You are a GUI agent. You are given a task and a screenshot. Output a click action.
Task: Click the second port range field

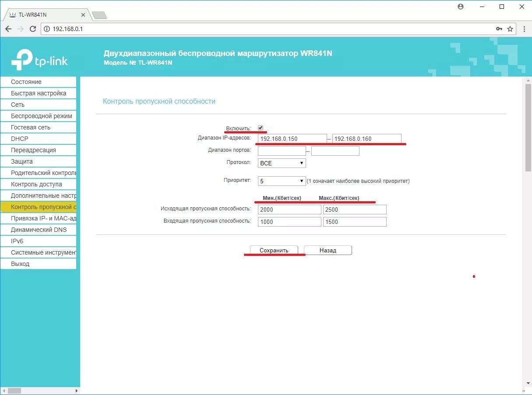(x=335, y=151)
